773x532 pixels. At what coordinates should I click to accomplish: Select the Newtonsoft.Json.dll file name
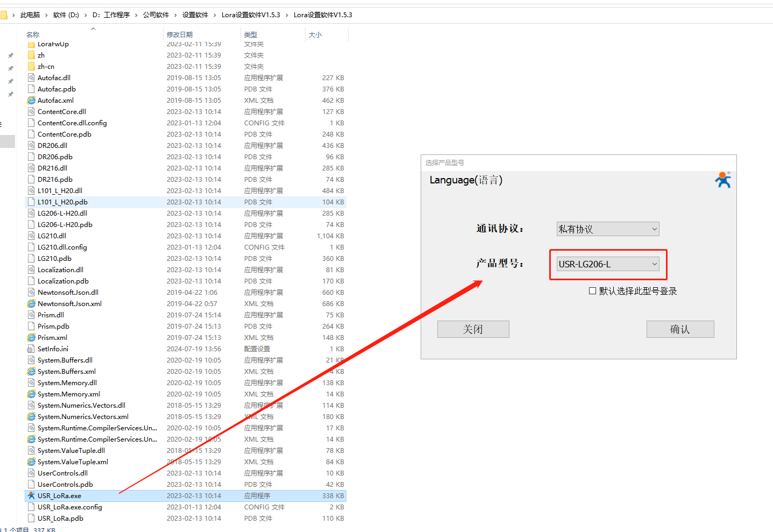pyautogui.click(x=68, y=292)
